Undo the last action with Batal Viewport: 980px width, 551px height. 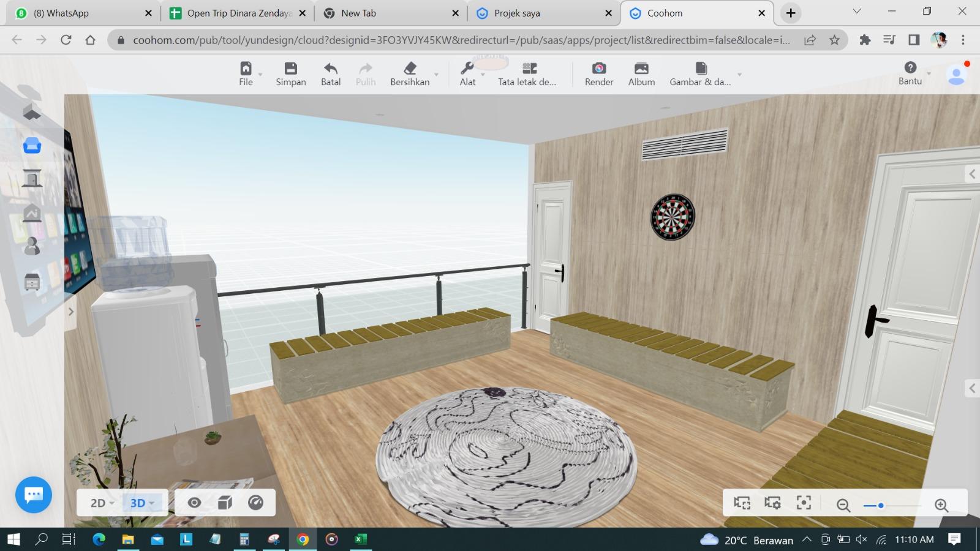pos(331,73)
